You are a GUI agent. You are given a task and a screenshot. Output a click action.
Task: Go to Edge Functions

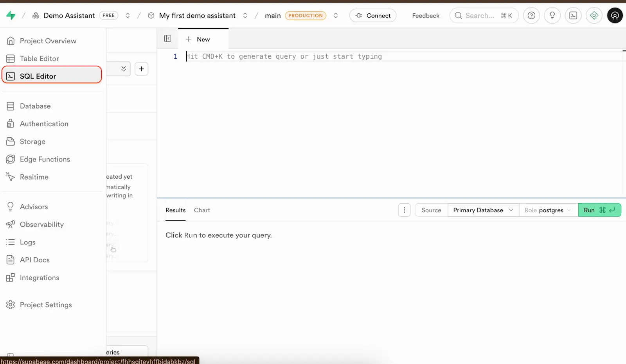coord(45,159)
